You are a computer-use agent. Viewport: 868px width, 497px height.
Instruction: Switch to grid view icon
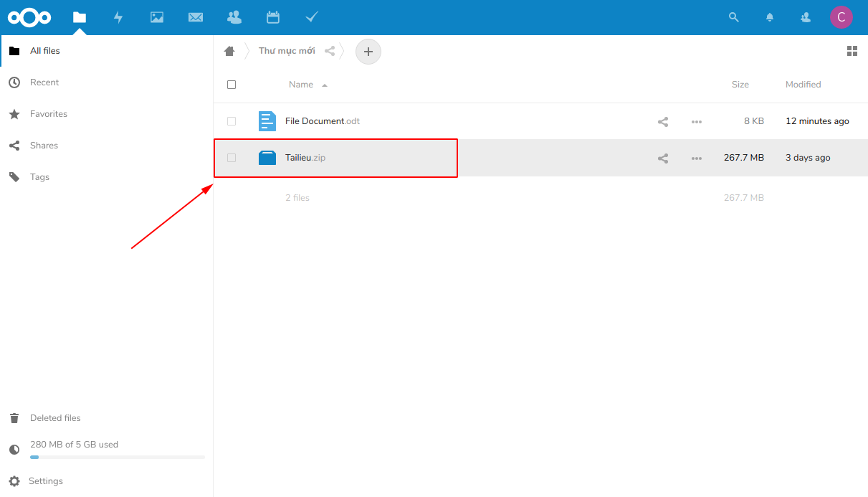852,51
